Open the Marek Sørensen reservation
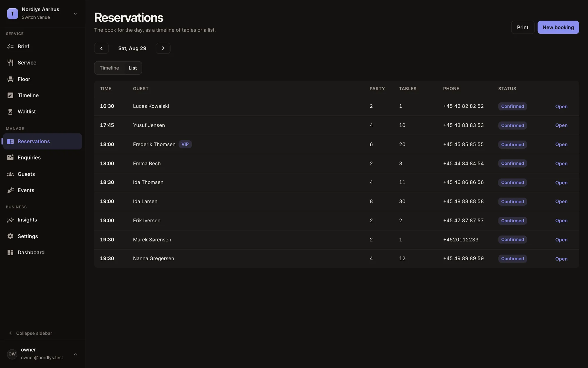This screenshot has height=368, width=588. click(x=561, y=240)
